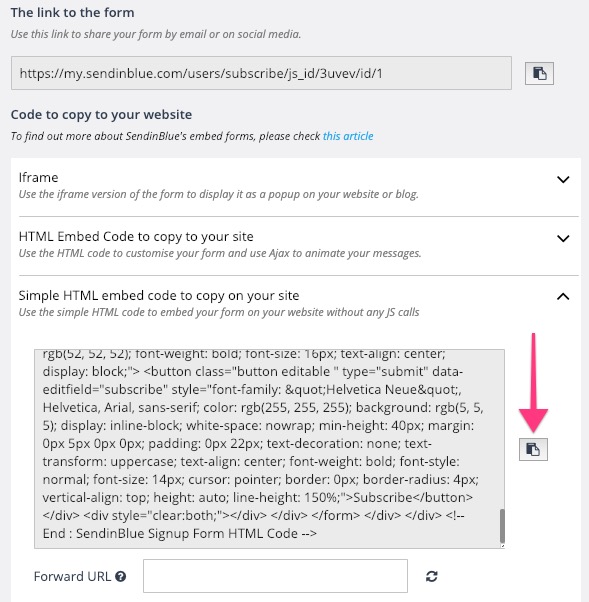This screenshot has height=602, width=589.
Task: Click the 'The link to the form' heading
Action: (73, 12)
